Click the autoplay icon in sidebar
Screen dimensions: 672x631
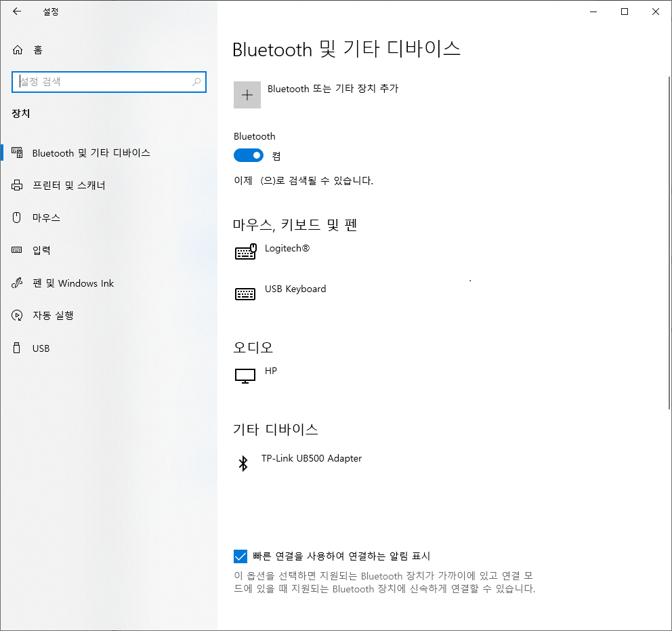17,316
